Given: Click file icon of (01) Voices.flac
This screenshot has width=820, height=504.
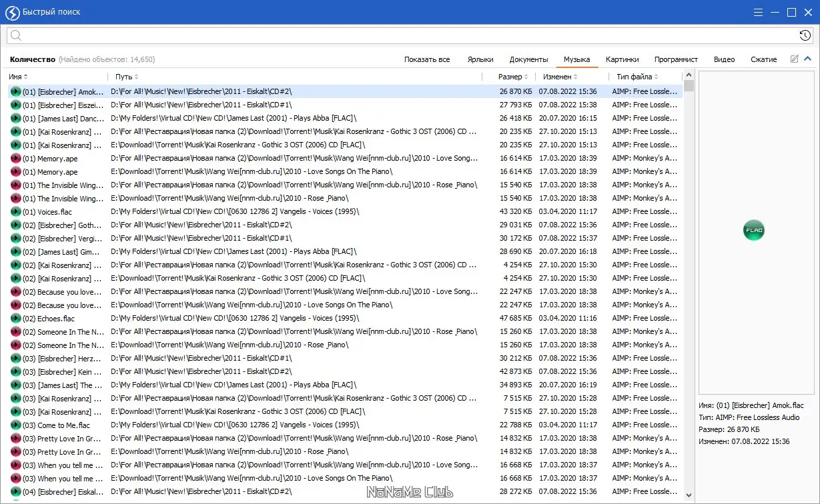Looking at the screenshot, I should click(16, 211).
